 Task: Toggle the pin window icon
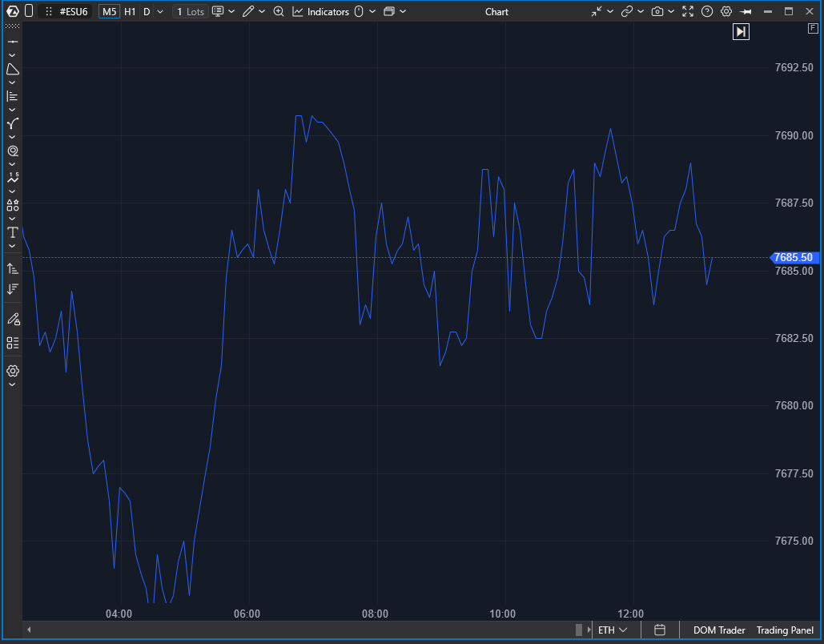coord(746,11)
